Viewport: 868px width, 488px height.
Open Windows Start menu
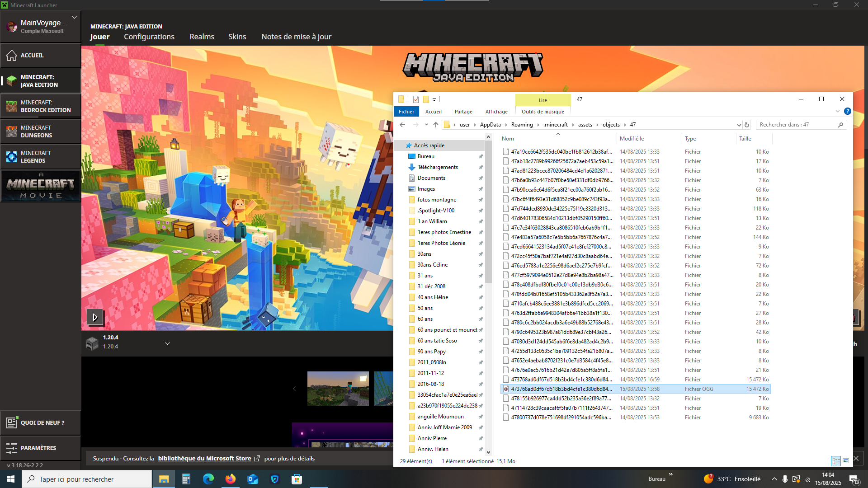coord(11,479)
